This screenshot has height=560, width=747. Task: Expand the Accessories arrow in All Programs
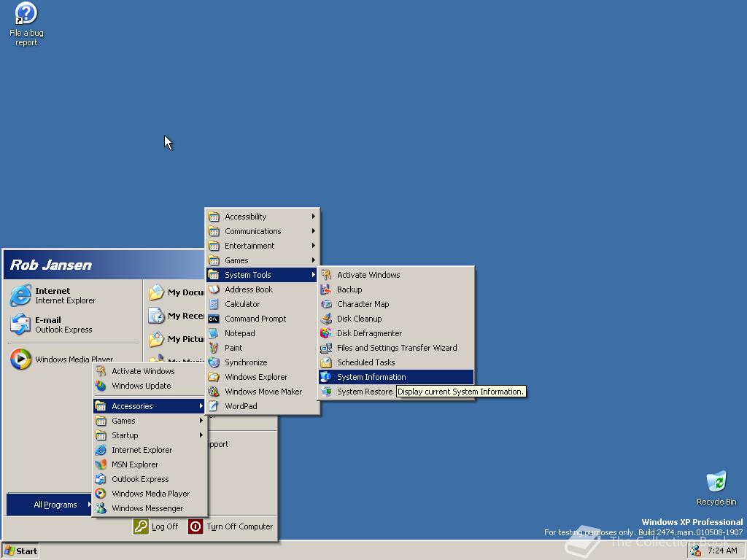201,406
